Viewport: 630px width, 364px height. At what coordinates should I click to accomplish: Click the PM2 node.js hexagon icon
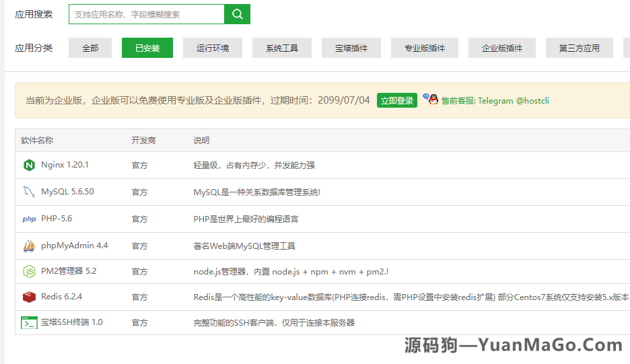point(29,272)
